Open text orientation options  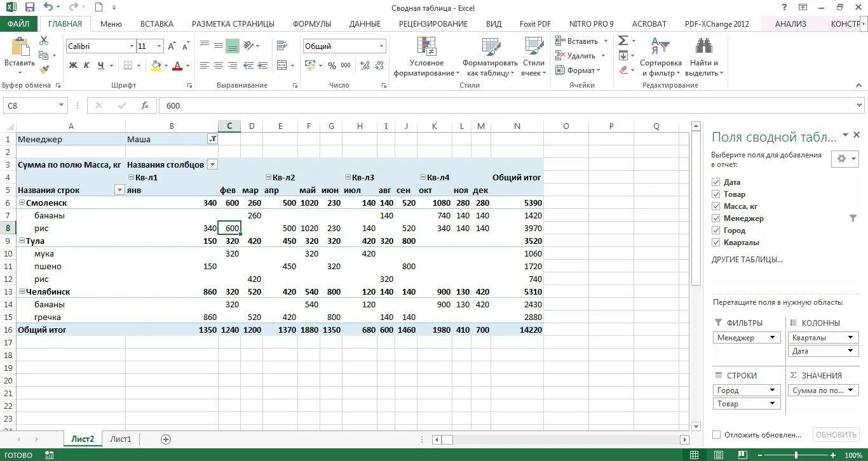[249, 46]
